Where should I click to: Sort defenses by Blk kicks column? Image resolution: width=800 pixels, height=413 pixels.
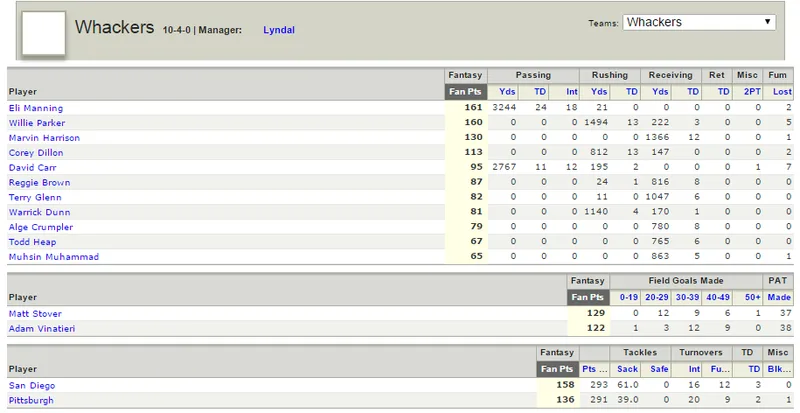(779, 369)
